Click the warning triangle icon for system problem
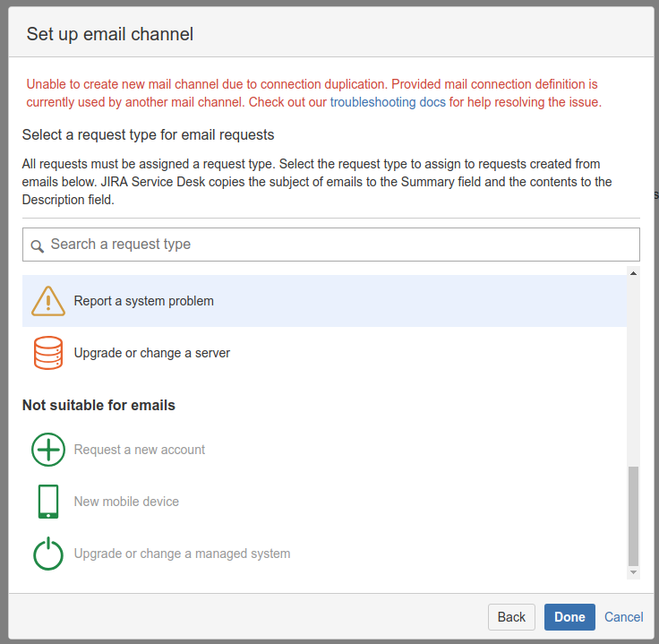659x644 pixels. tap(48, 301)
